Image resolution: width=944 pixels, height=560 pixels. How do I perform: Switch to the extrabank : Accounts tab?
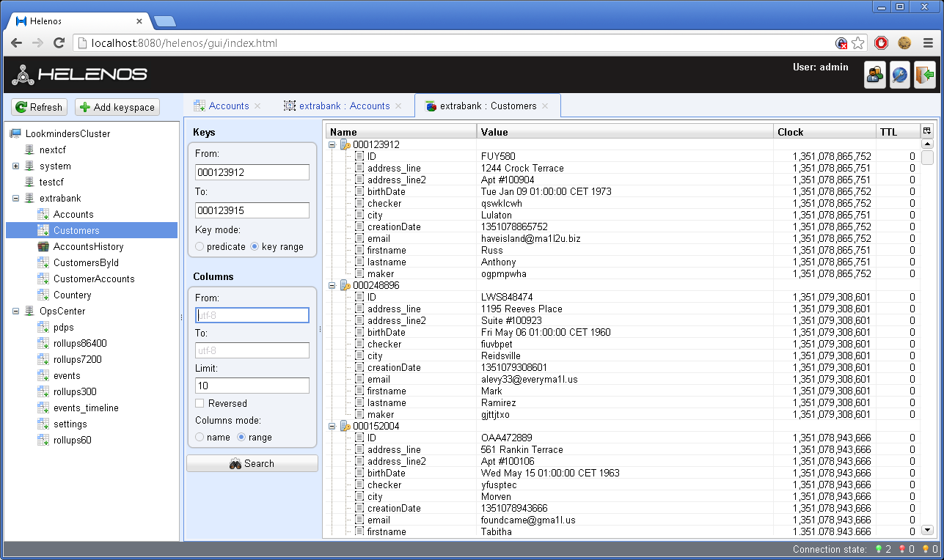(343, 106)
